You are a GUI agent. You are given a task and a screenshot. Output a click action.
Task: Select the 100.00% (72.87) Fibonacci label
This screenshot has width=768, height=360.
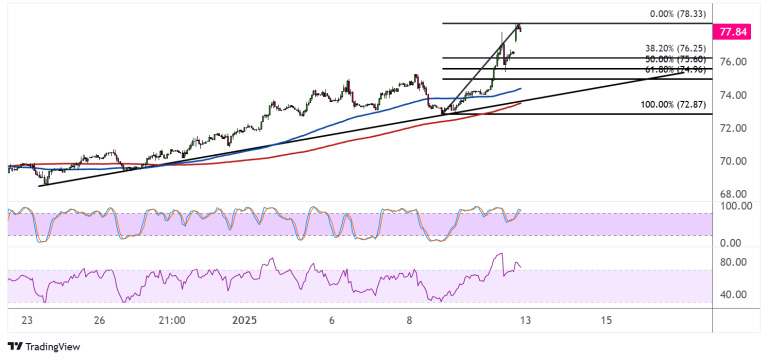(673, 104)
